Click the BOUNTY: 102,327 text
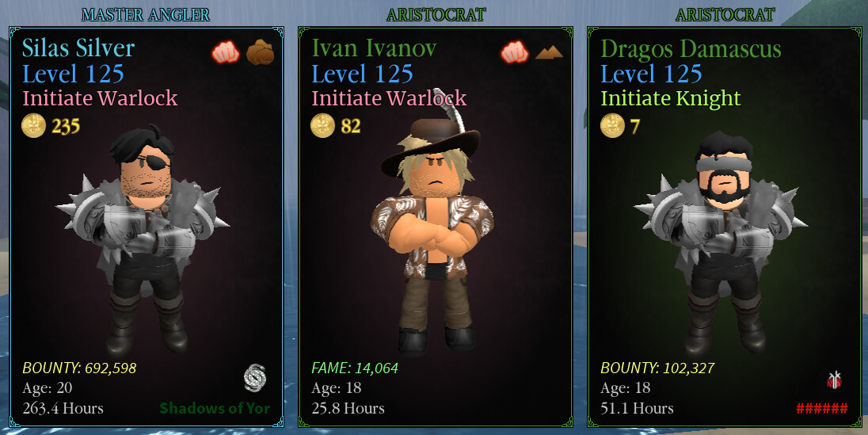Screen dimensions: 868x435 tap(657, 368)
